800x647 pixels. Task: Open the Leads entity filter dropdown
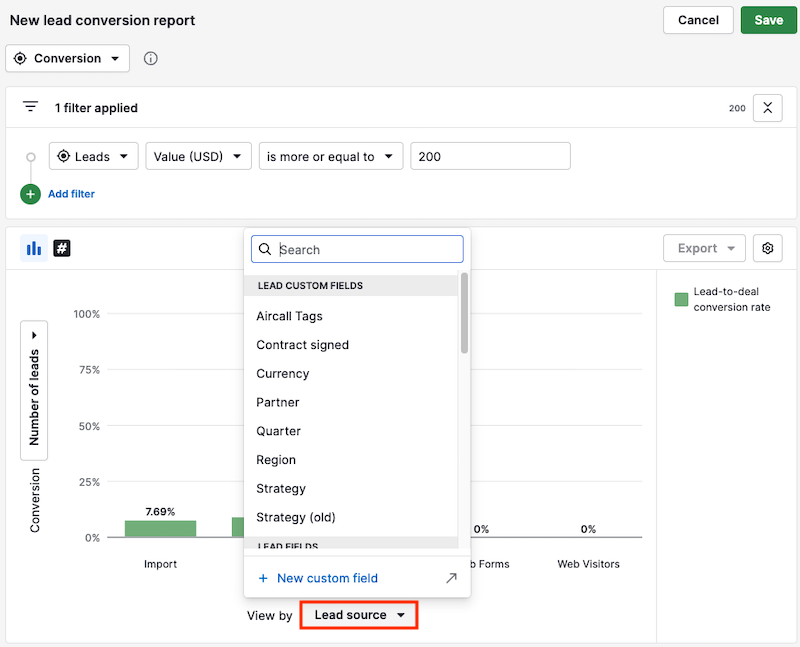[x=93, y=156]
